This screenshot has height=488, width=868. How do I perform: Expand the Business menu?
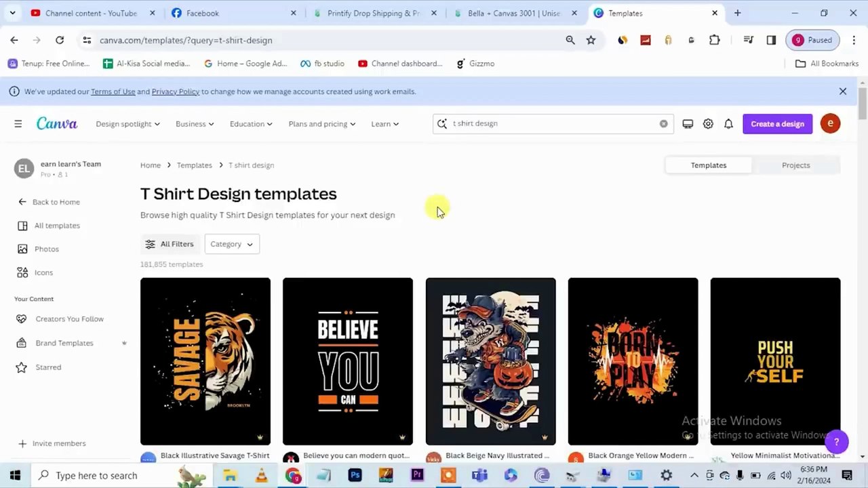[195, 124]
